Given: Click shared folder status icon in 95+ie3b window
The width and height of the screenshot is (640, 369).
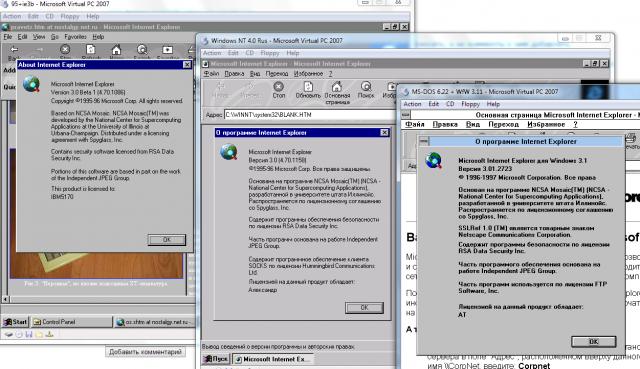Looking at the screenshot, I should [39, 334].
